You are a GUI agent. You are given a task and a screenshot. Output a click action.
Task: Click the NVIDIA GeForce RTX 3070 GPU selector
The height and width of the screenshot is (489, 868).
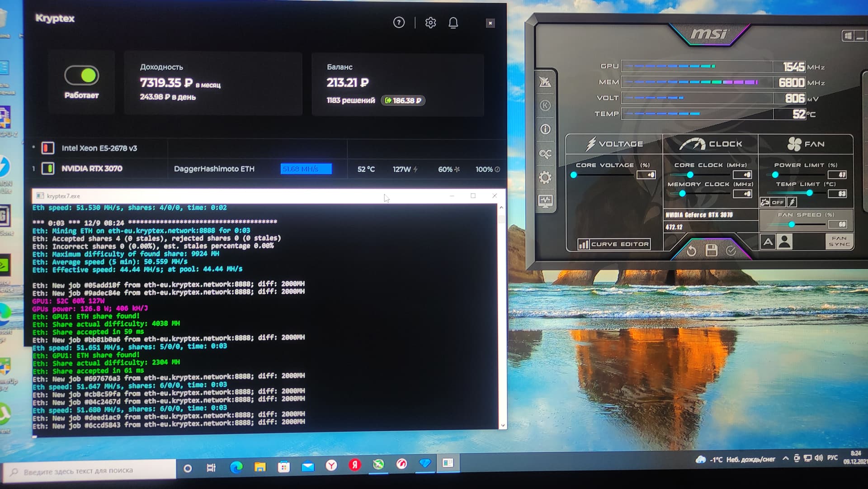tap(710, 215)
